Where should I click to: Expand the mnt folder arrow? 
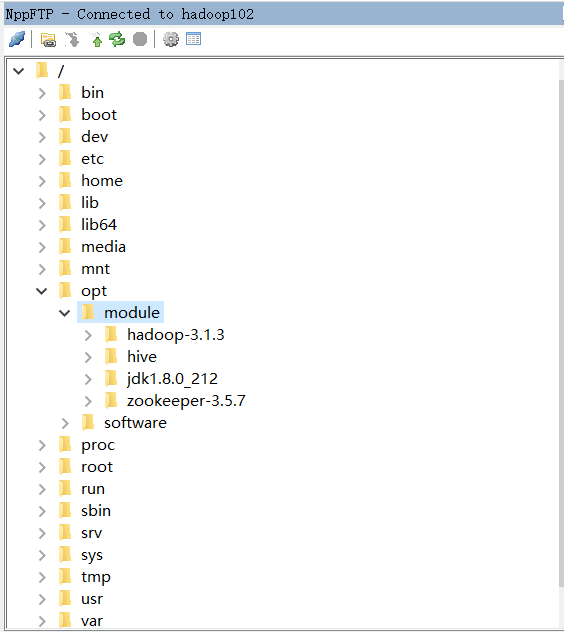pos(42,269)
